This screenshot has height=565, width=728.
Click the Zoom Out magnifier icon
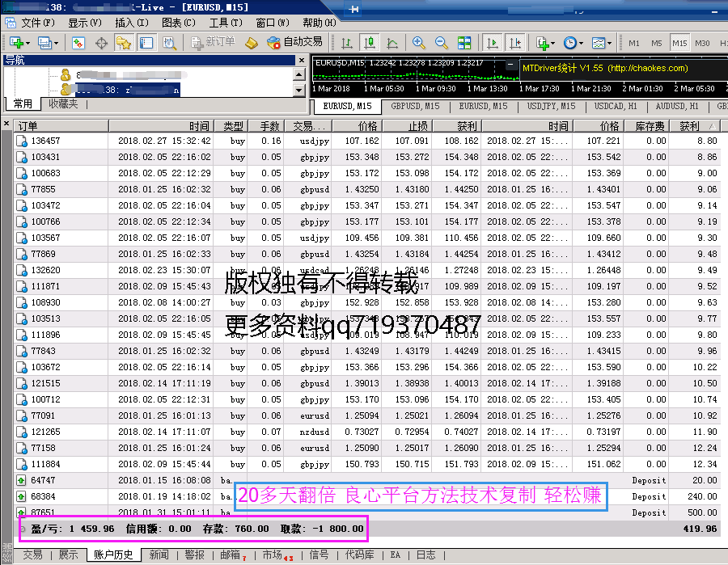tap(442, 43)
